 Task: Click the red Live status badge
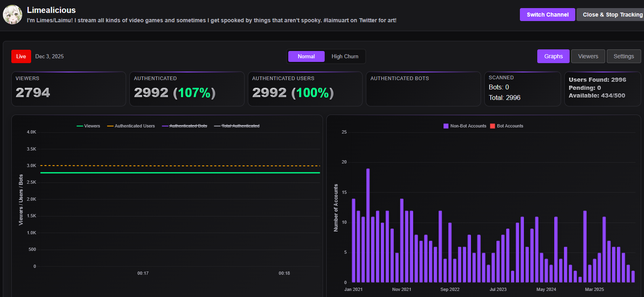pyautogui.click(x=21, y=56)
